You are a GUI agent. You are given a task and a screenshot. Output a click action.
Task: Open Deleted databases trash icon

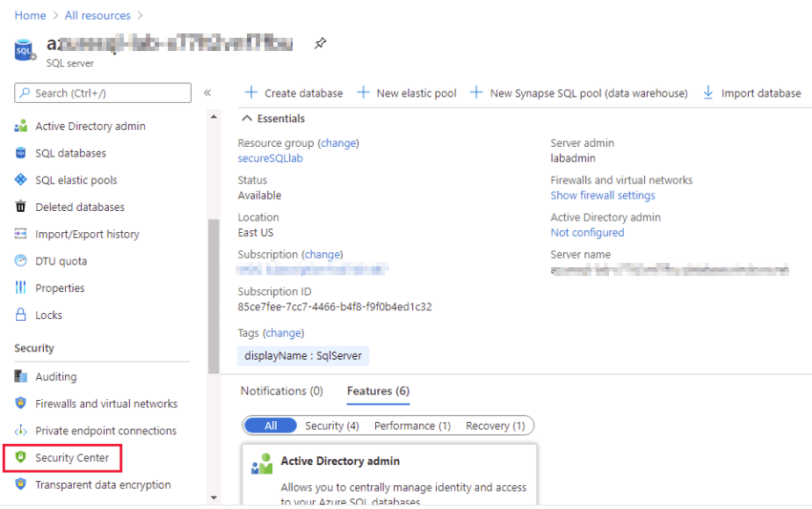click(21, 207)
